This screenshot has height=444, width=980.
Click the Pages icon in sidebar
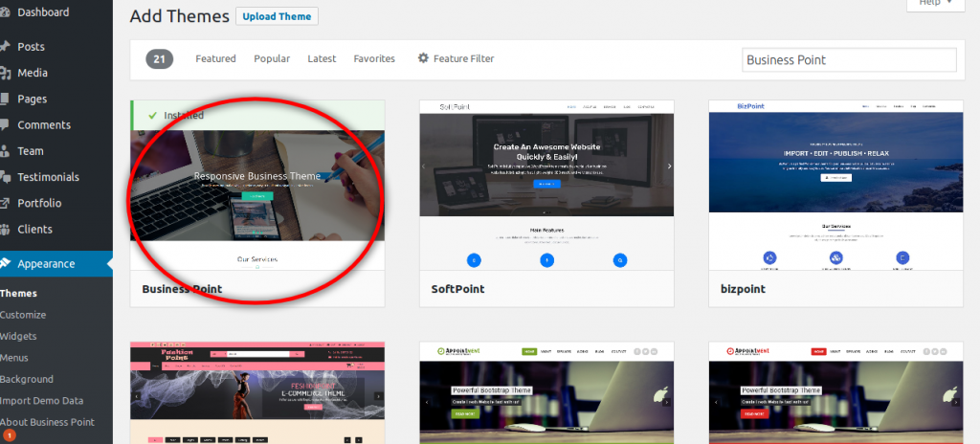(x=5, y=99)
